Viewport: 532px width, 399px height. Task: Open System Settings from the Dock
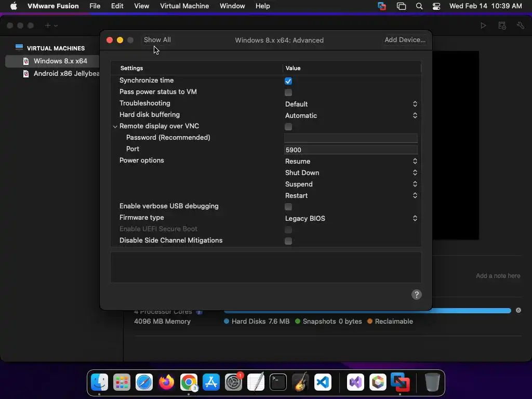click(233, 382)
